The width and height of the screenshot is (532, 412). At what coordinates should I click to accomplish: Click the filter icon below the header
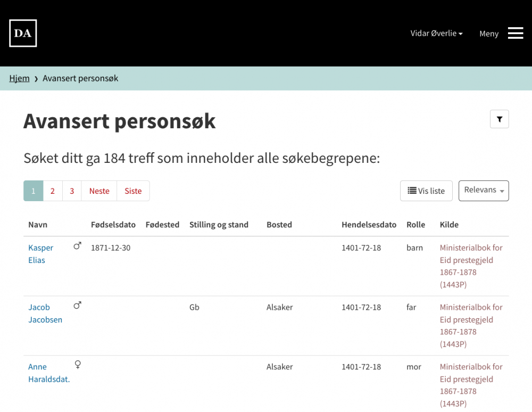(499, 119)
